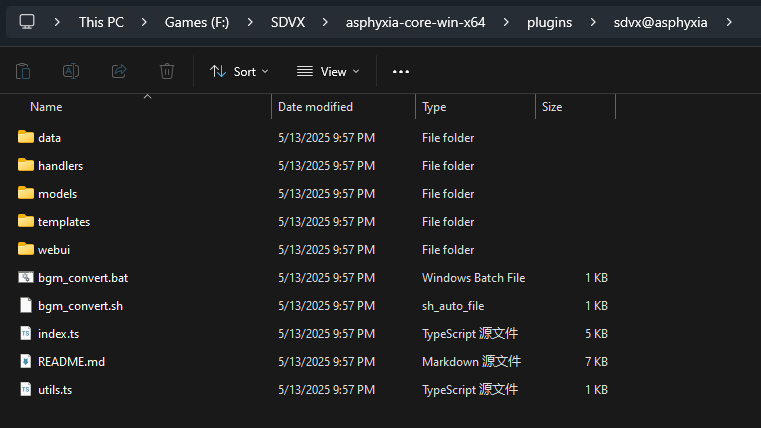The image size is (761, 428).
Task: Sort files by the Name column header
Action: pyautogui.click(x=46, y=106)
